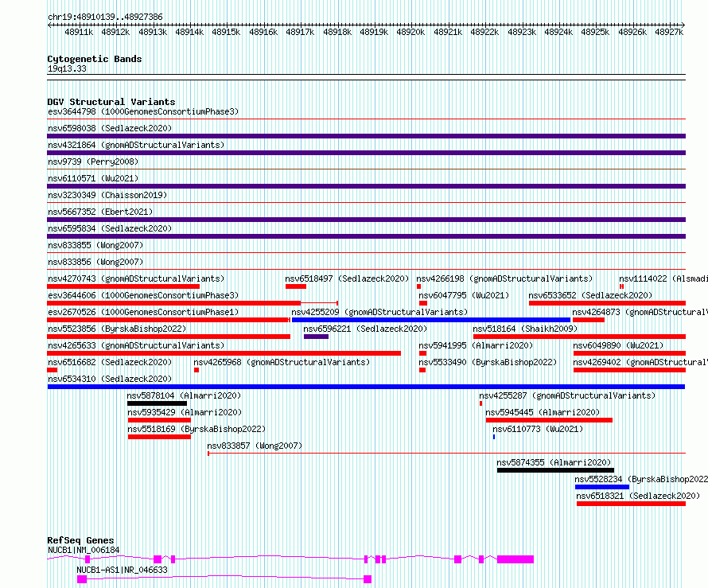The height and width of the screenshot is (588, 708).
Task: Open the nsv4321864 (gnomADStructuralVariants) label
Action: click(136, 145)
